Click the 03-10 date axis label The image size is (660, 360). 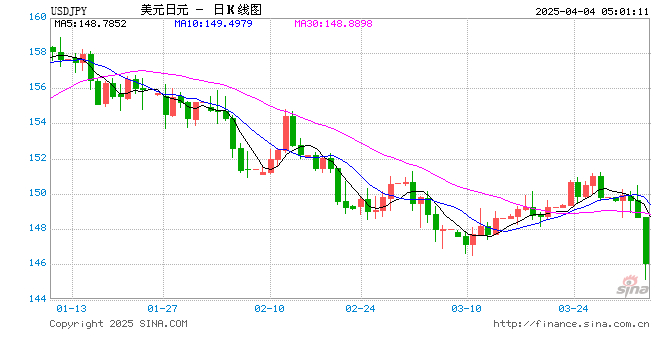pos(466,309)
